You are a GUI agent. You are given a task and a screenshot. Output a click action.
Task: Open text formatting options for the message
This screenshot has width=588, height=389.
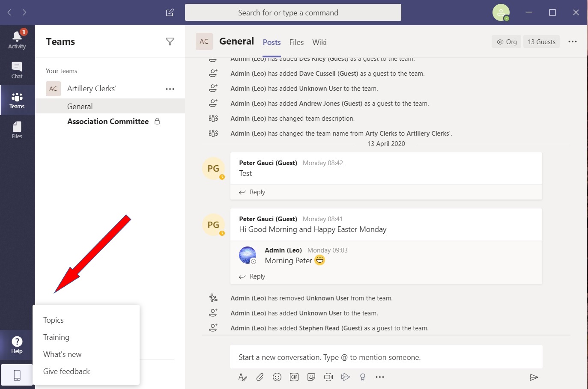pyautogui.click(x=242, y=377)
